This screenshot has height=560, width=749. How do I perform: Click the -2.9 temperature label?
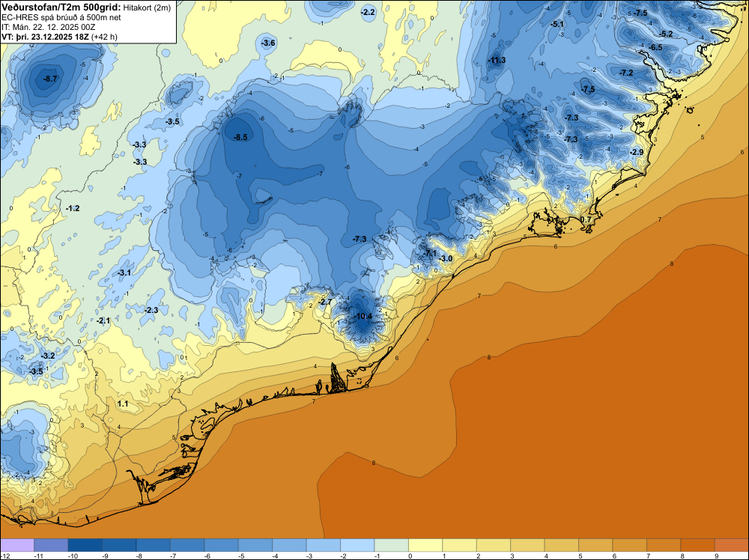pos(636,152)
